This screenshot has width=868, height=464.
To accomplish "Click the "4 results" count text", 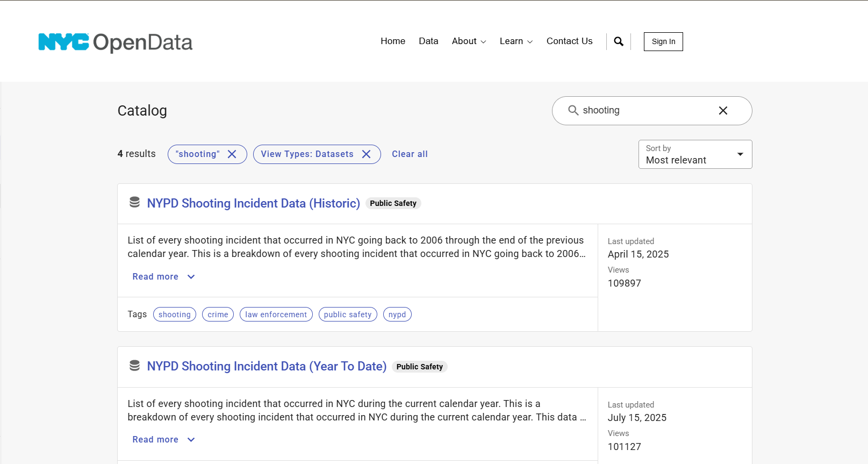I will point(137,154).
